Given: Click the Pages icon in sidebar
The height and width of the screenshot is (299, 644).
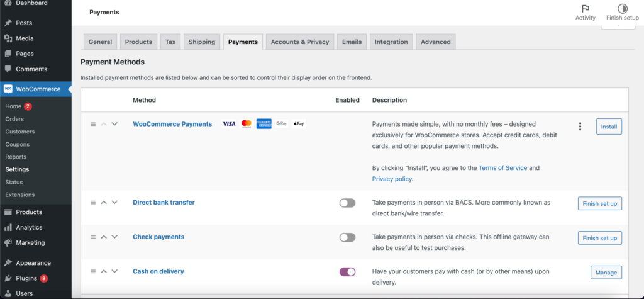Looking at the screenshot, I should (x=8, y=54).
